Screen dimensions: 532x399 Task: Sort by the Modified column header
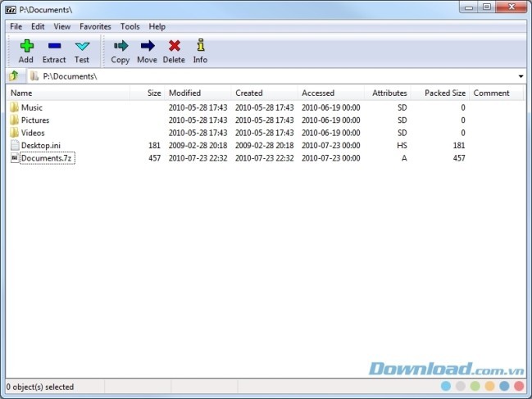pos(198,93)
